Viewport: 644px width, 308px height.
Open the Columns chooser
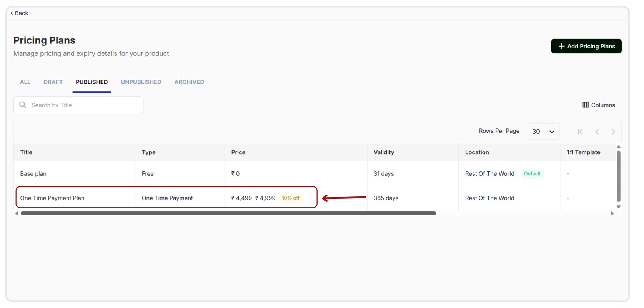pos(599,105)
